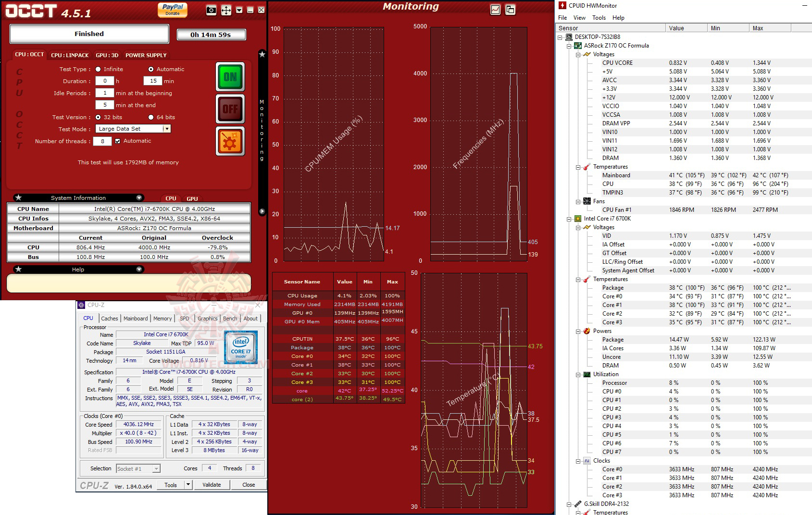
Task: Choose 64 bits test version
Action: click(x=151, y=117)
